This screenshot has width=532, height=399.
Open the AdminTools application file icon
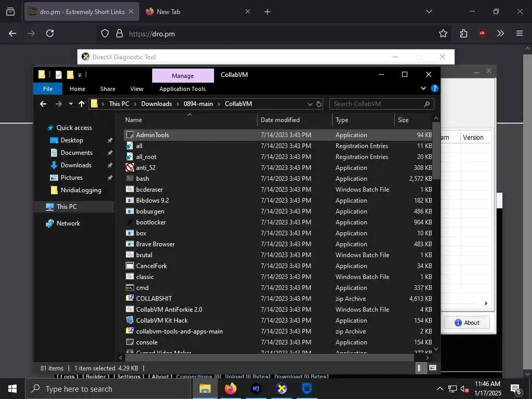(x=129, y=135)
